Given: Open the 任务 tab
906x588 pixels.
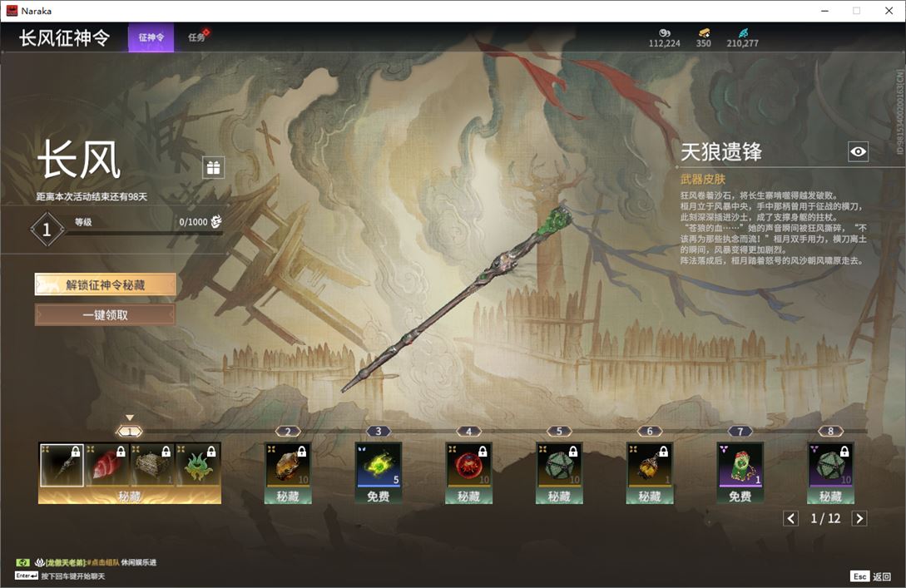Looking at the screenshot, I should point(196,37).
